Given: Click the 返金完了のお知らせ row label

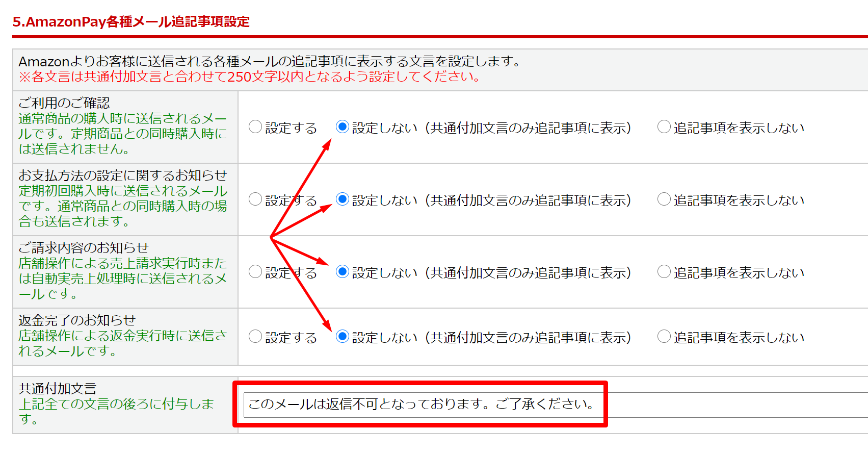Looking at the screenshot, I should coord(77,320).
